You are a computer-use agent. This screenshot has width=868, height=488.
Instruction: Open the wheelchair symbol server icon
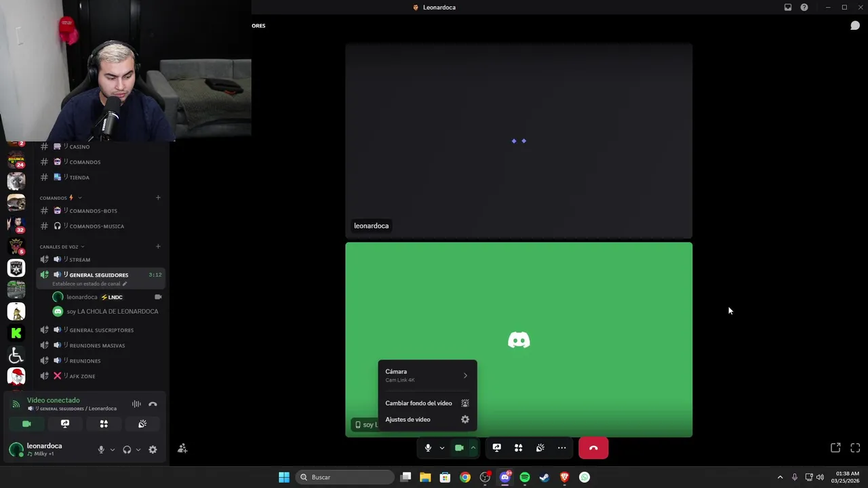click(16, 354)
